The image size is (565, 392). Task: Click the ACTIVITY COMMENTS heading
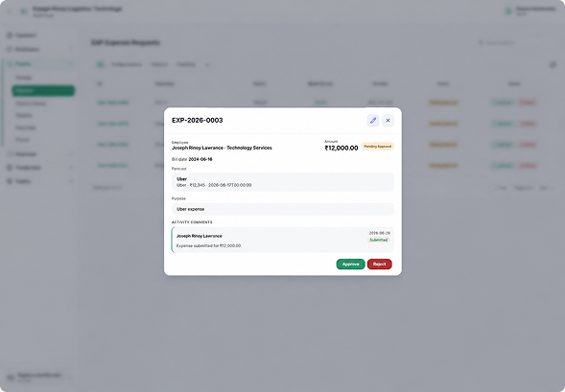pos(192,222)
